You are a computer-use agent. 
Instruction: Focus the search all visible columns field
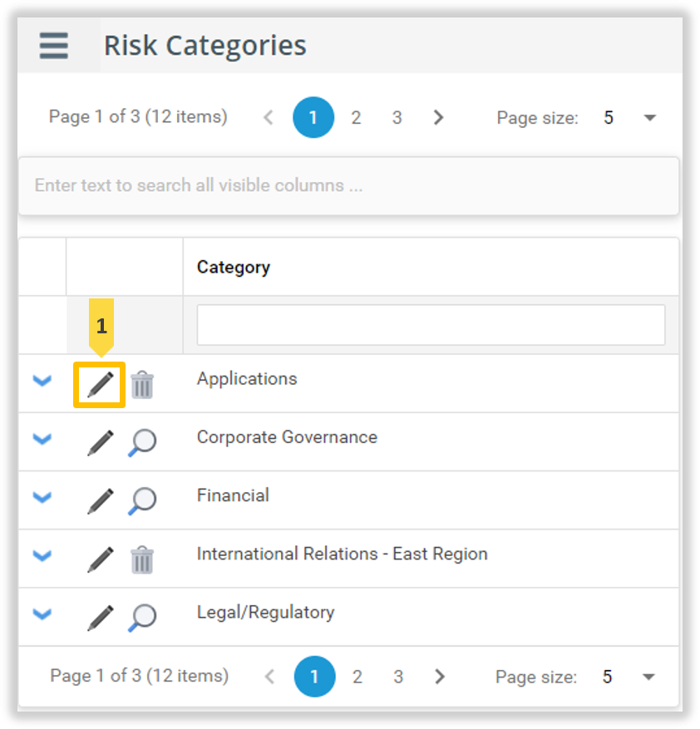(x=349, y=185)
